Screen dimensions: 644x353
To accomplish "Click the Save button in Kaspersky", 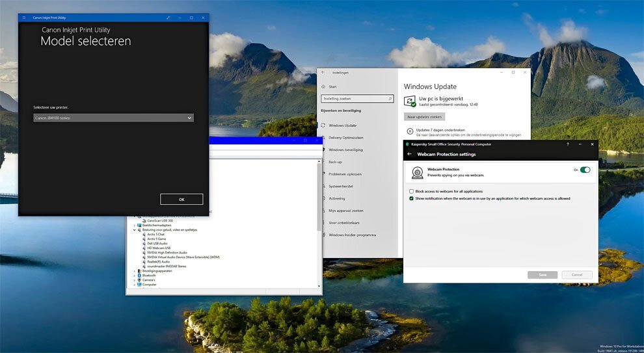I will (x=543, y=274).
